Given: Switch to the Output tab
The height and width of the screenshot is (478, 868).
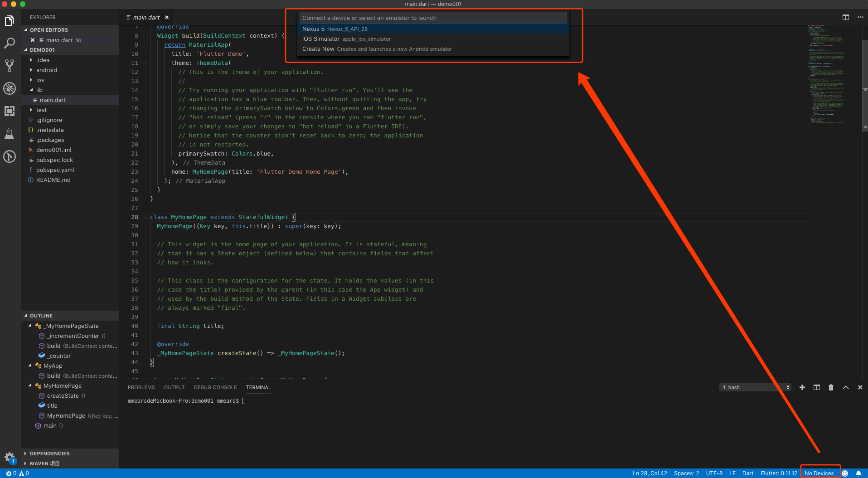Looking at the screenshot, I should coord(174,387).
